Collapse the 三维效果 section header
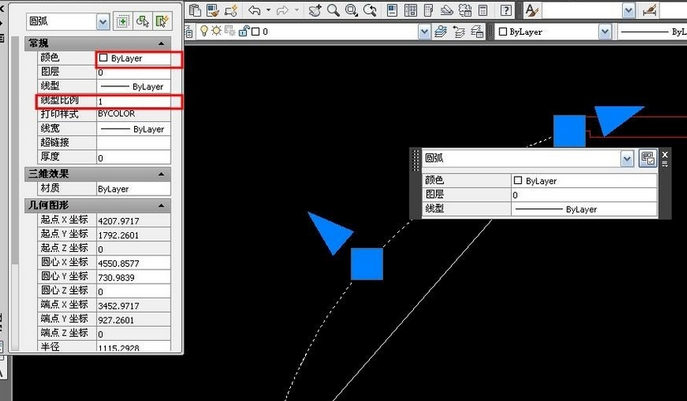Screen dimensions: 687x401 click(x=162, y=173)
